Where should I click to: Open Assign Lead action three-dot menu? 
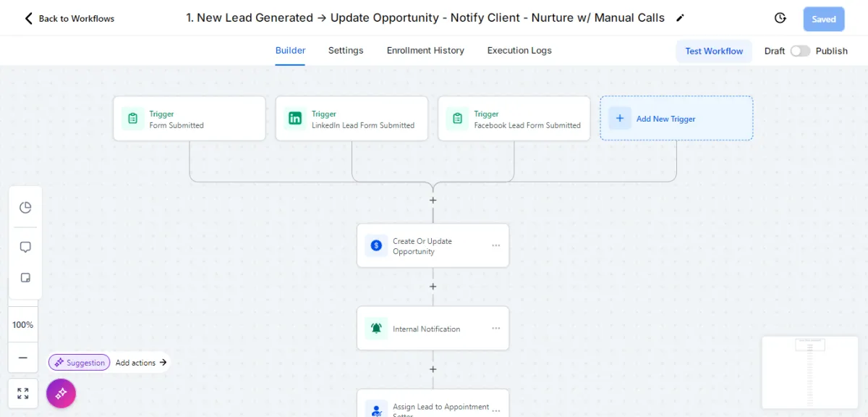point(495,410)
